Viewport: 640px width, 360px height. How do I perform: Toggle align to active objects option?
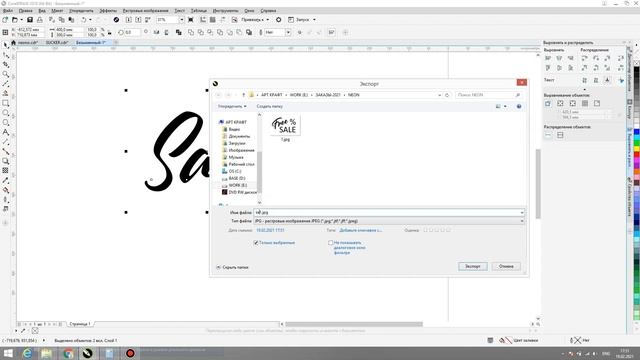click(x=548, y=103)
